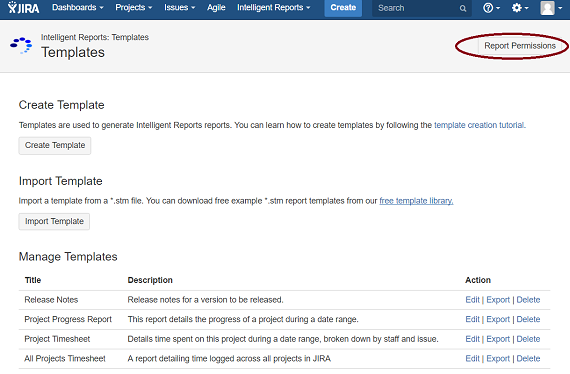570x374 pixels.
Task: Follow the free template library link
Action: click(416, 201)
